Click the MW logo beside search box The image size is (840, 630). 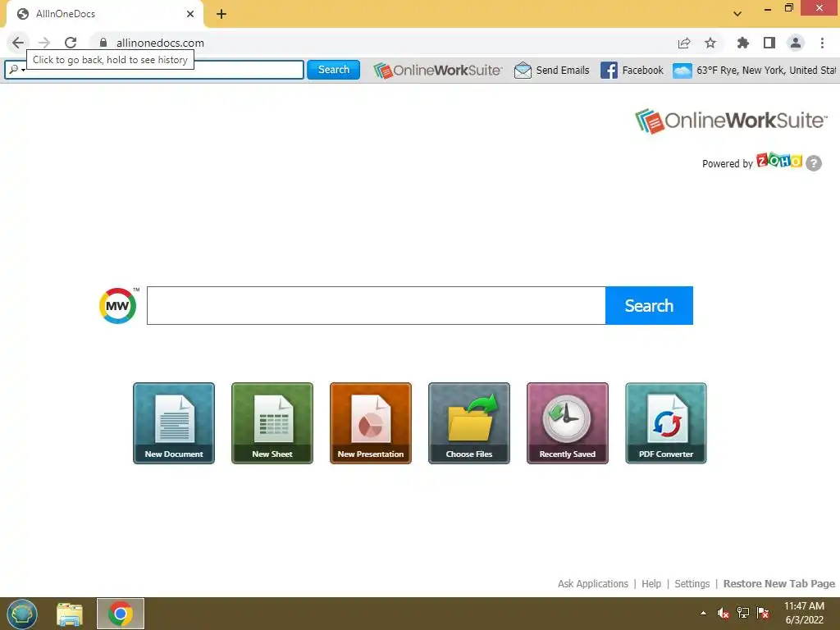pyautogui.click(x=118, y=306)
